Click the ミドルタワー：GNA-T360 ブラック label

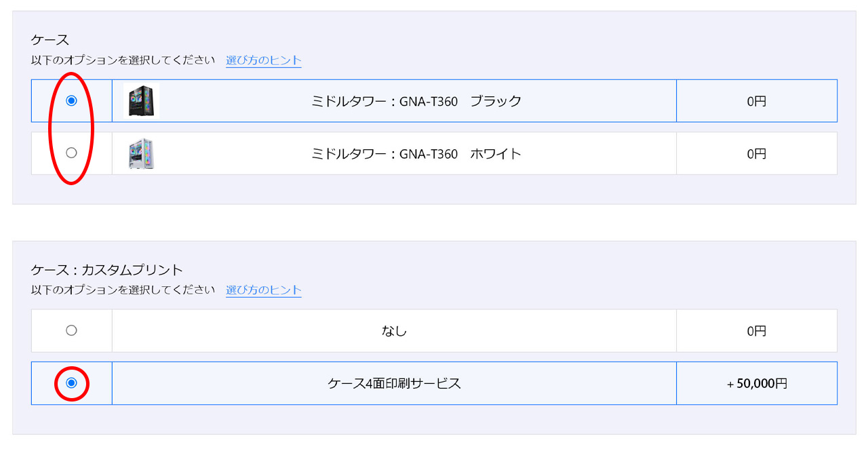tap(416, 101)
